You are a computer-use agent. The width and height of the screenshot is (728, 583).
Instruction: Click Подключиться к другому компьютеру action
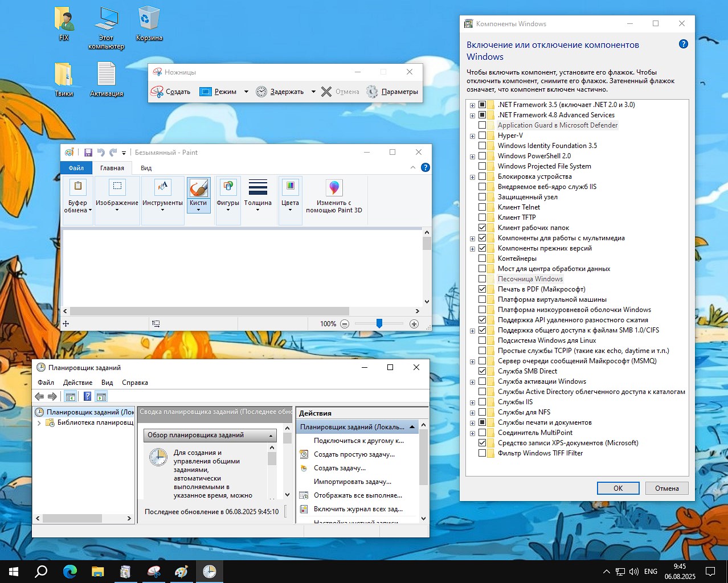point(358,441)
